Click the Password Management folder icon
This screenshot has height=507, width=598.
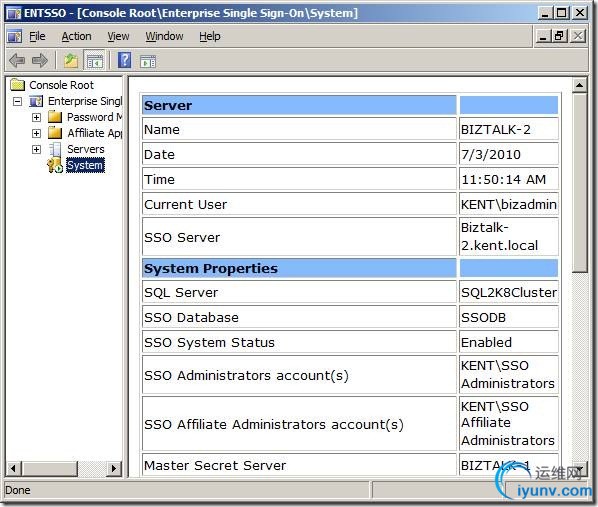coord(55,117)
